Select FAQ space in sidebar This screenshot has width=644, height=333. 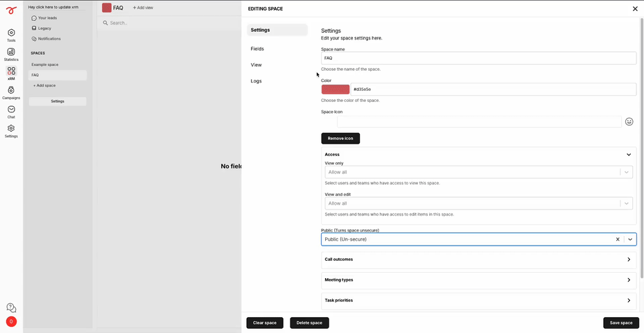pyautogui.click(x=58, y=75)
